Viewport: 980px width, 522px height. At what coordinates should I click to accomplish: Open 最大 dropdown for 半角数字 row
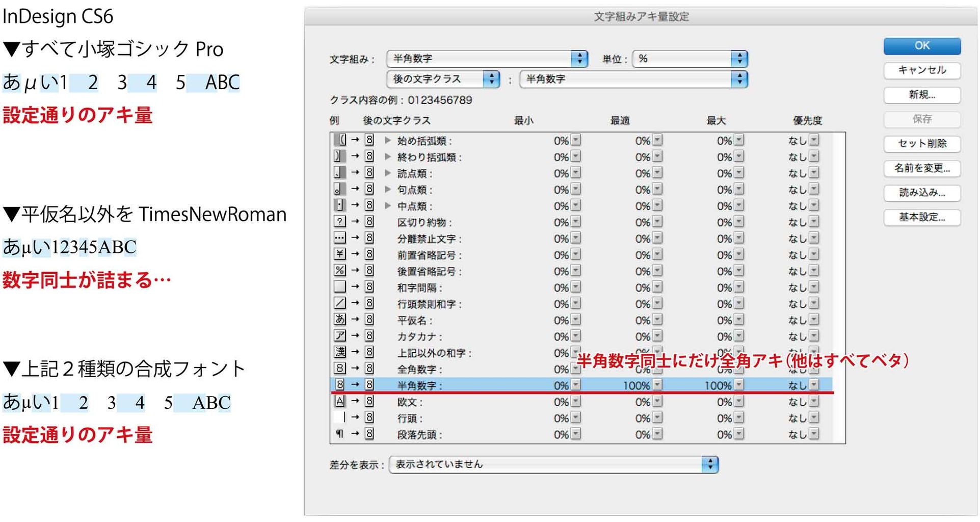(739, 385)
